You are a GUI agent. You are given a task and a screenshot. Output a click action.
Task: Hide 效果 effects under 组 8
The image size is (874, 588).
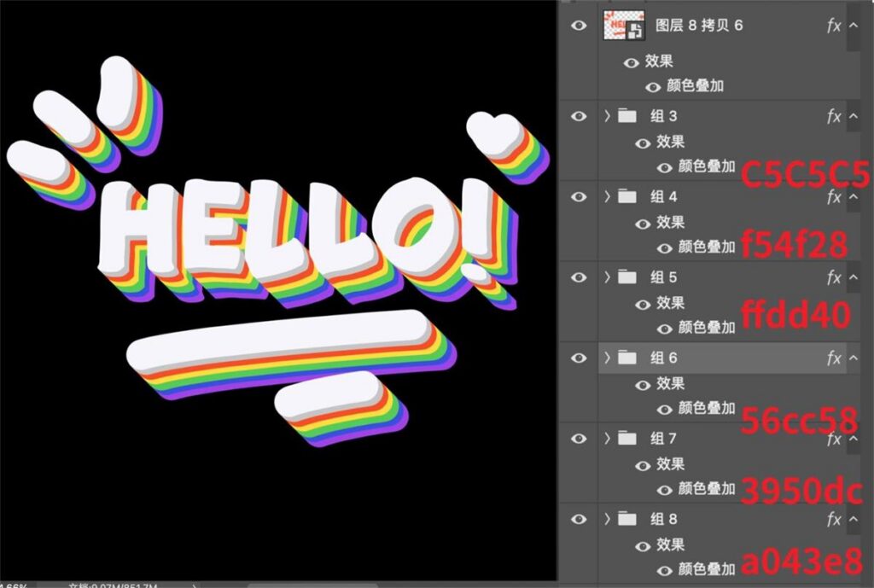(643, 546)
